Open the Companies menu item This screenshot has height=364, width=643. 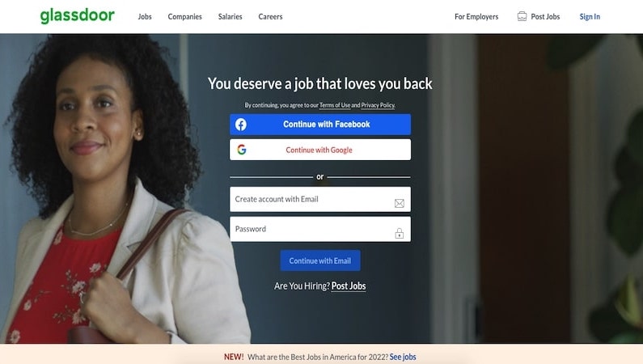(x=184, y=17)
